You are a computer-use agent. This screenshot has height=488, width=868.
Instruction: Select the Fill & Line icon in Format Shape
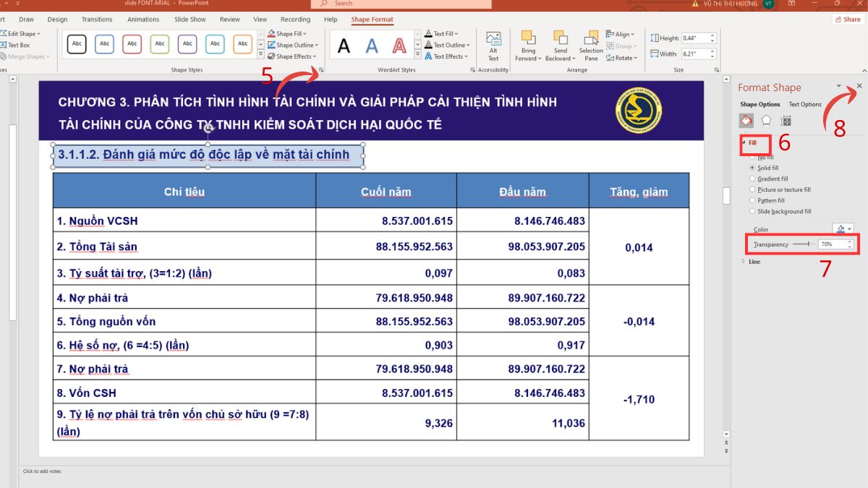(745, 121)
